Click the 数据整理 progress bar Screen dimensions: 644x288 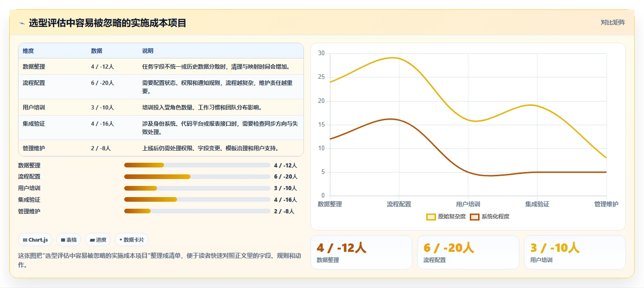click(x=197, y=165)
